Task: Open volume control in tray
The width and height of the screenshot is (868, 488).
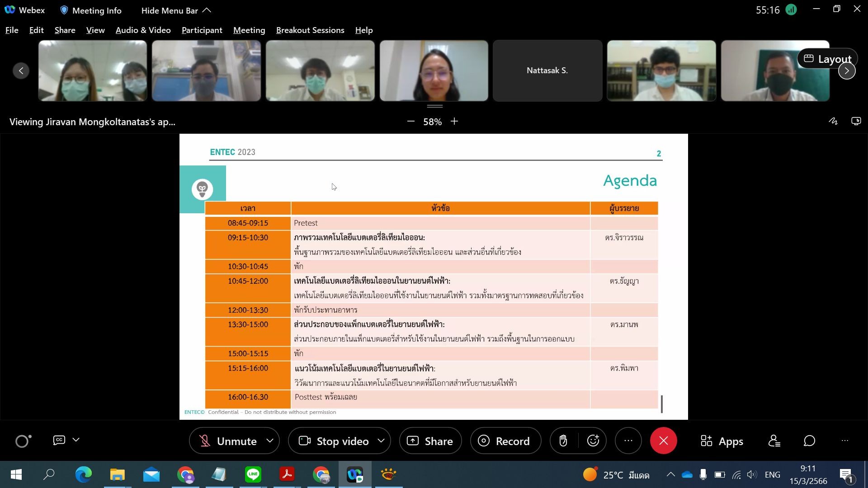Action: pyautogui.click(x=752, y=474)
